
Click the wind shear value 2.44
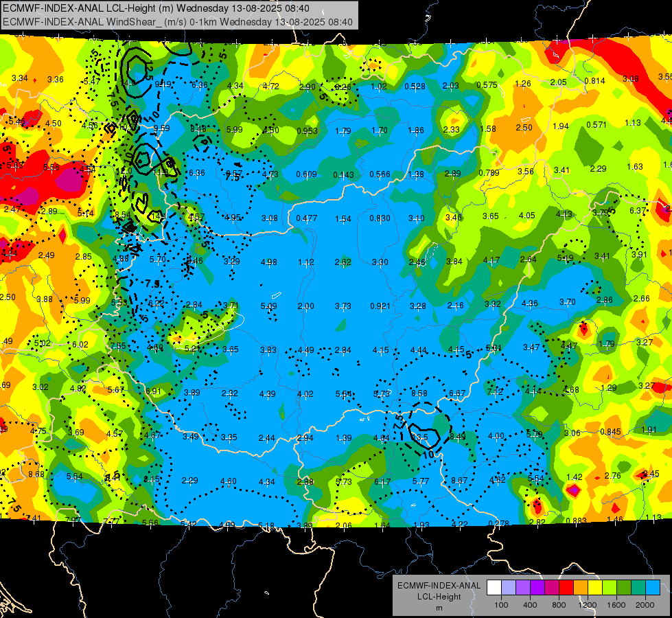click(266, 437)
